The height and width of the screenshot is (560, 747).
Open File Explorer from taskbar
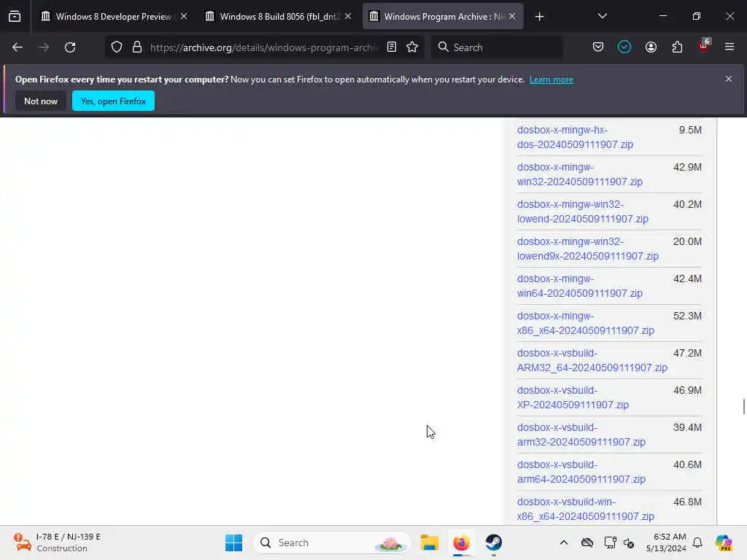(429, 542)
